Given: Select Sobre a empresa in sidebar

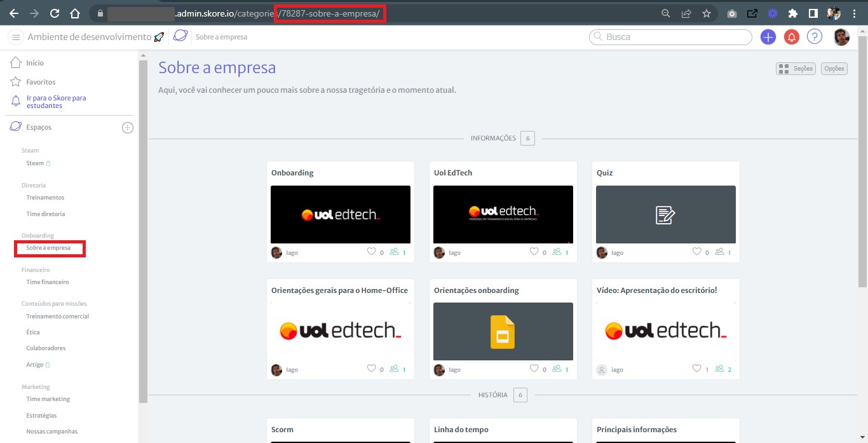Looking at the screenshot, I should (x=48, y=248).
